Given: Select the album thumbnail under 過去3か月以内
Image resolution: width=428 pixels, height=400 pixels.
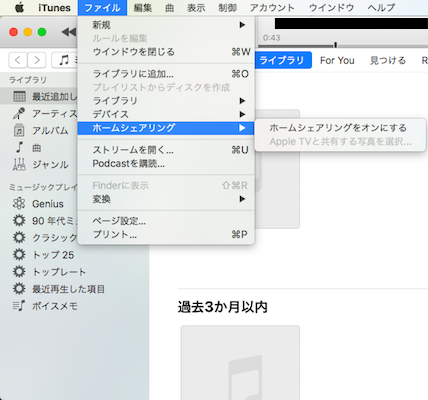Looking at the screenshot, I should coord(240,363).
